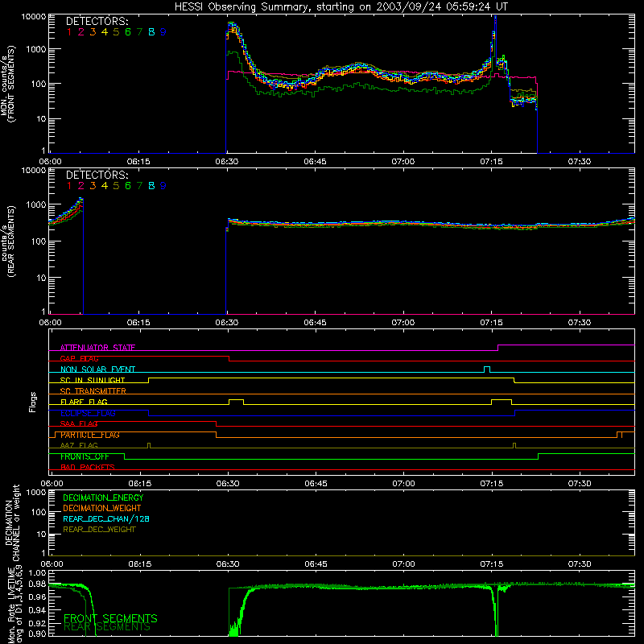Pick detector 4 in the rear segments legend

tap(105, 186)
